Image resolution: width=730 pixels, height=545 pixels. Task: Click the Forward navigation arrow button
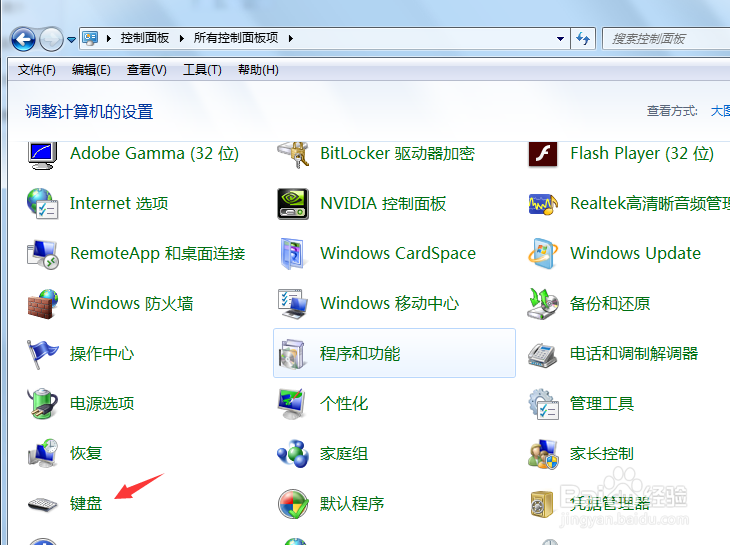[x=51, y=39]
